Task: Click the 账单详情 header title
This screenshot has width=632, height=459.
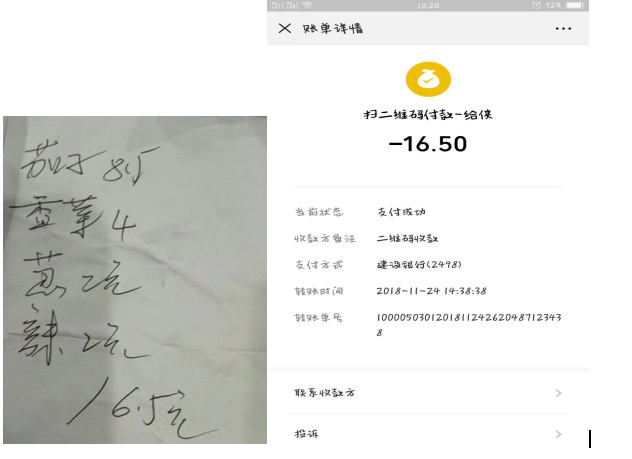Action: [333, 29]
